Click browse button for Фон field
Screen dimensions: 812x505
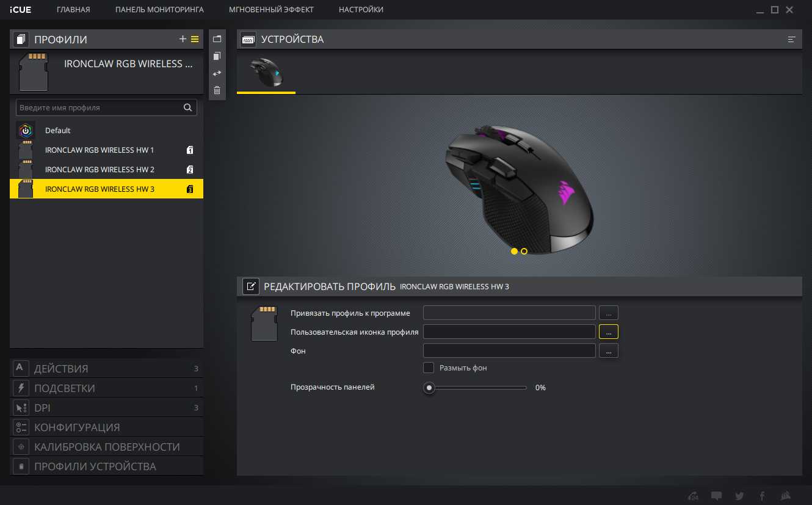point(608,351)
